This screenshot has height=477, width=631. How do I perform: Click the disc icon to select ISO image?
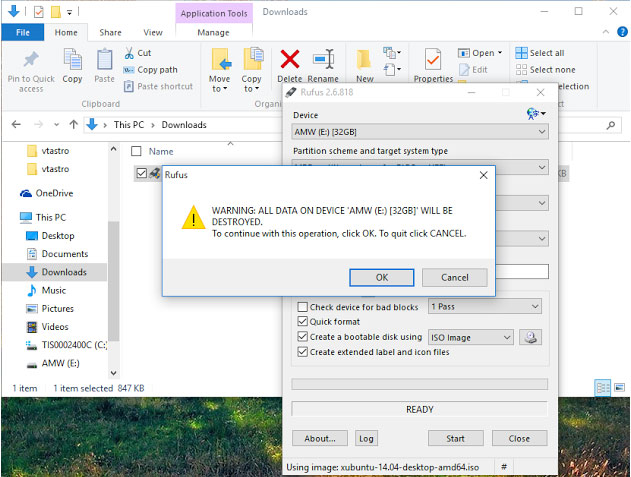(530, 337)
